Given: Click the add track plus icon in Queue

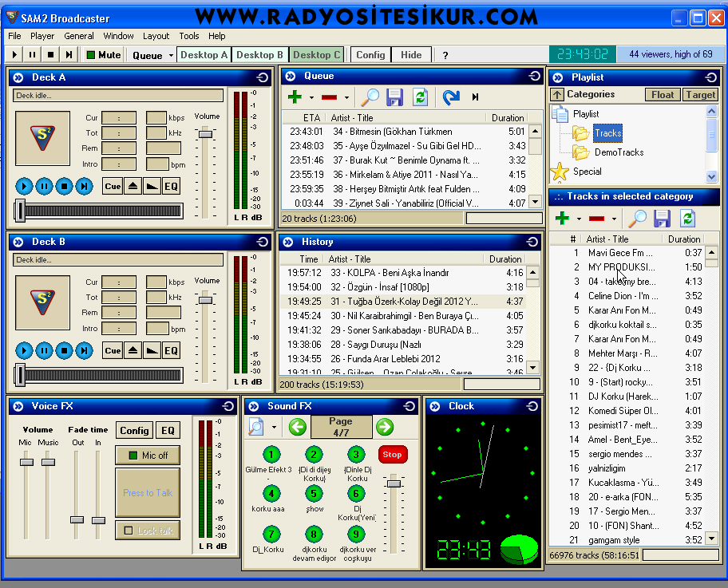Looking at the screenshot, I should (295, 97).
